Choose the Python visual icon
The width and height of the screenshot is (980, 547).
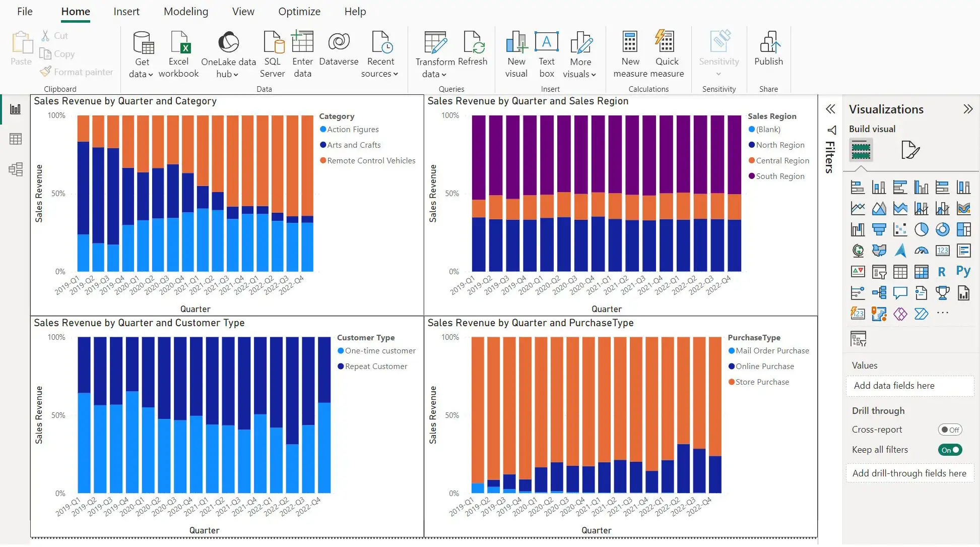[x=963, y=271]
